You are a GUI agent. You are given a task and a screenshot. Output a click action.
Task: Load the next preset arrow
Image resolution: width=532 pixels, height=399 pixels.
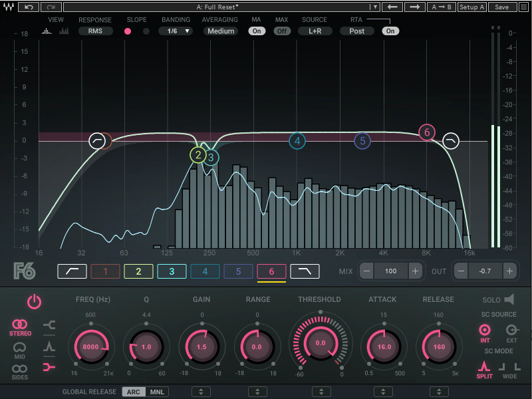[414, 7]
